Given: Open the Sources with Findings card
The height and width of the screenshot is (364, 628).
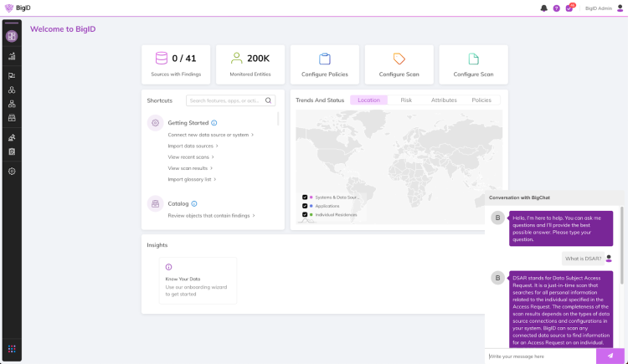Looking at the screenshot, I should pos(176,64).
